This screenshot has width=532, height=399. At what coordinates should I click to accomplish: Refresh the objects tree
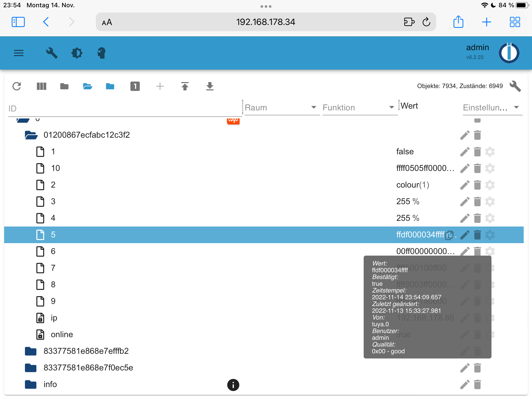(17, 86)
